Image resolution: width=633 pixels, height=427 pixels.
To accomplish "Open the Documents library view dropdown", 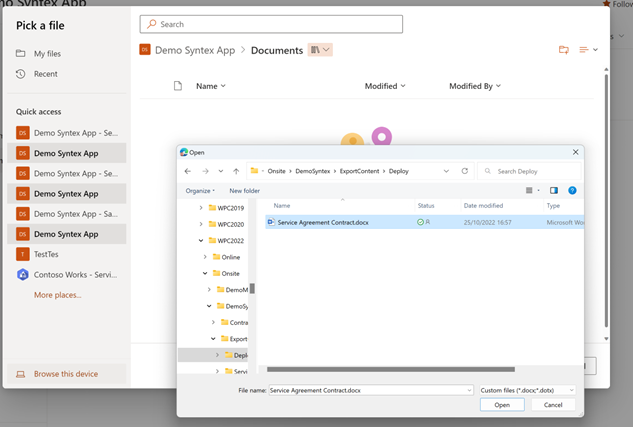I will (x=320, y=50).
